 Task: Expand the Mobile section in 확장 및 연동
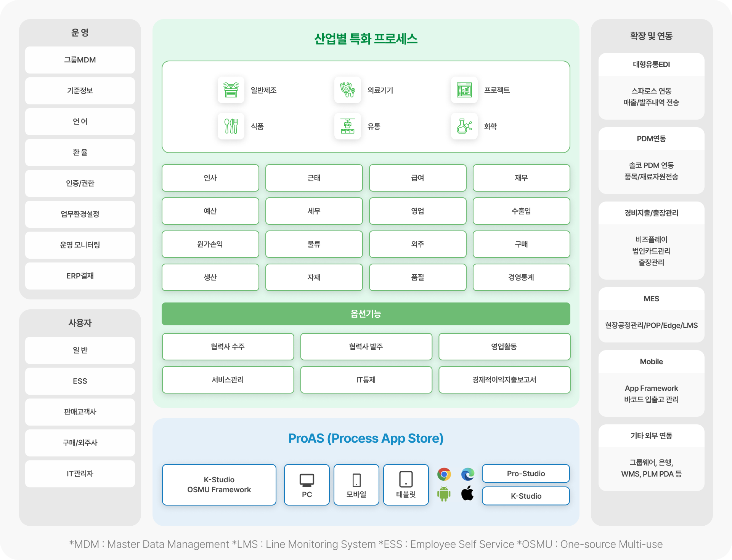click(x=651, y=362)
